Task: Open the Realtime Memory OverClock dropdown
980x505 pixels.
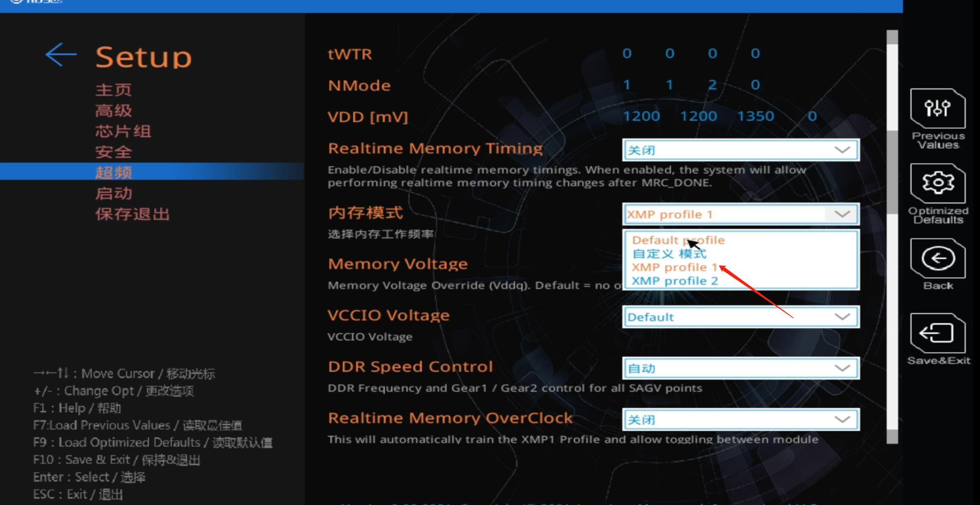Action: (740, 419)
